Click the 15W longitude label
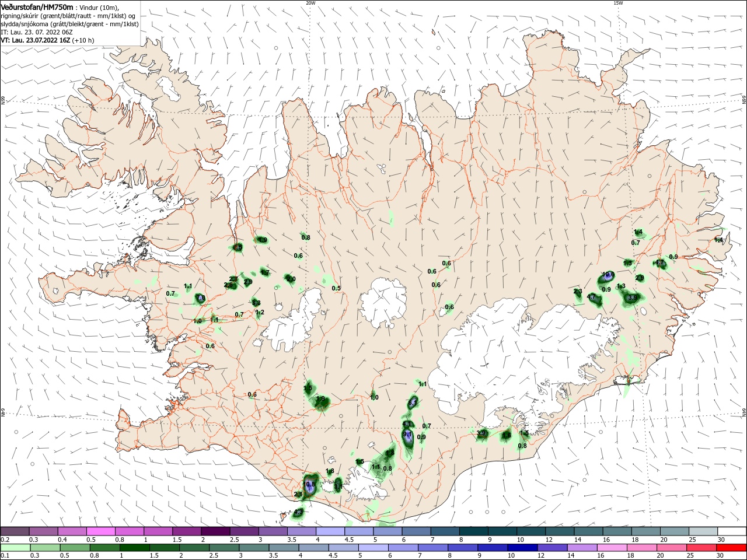 tap(618, 2)
